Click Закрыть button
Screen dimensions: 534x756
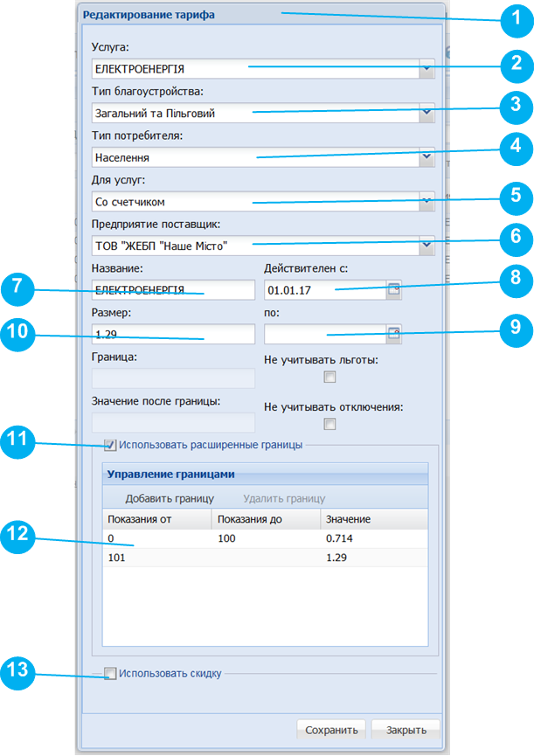tap(406, 730)
